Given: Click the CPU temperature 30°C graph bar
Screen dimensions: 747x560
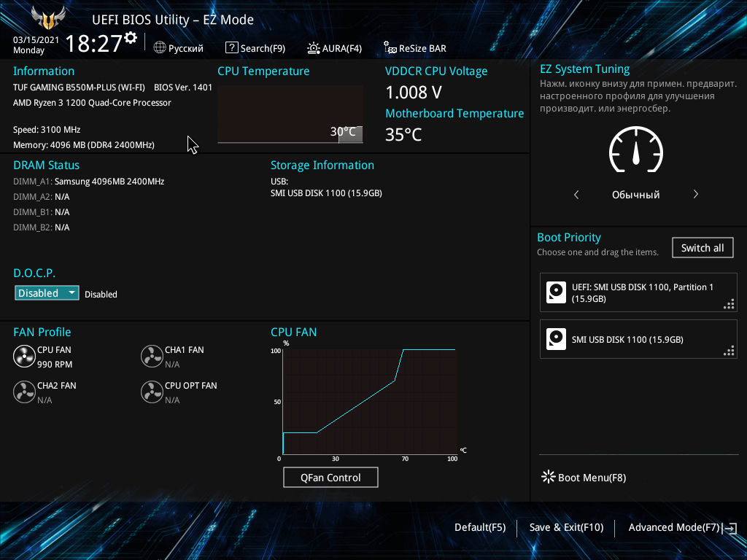Looking at the screenshot, I should (351, 134).
